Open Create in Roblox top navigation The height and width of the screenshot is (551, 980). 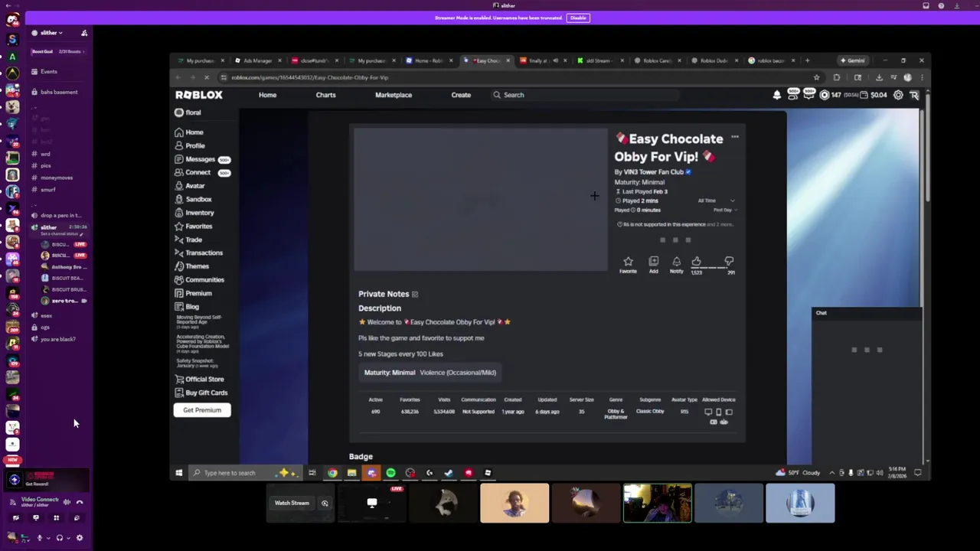coord(461,95)
